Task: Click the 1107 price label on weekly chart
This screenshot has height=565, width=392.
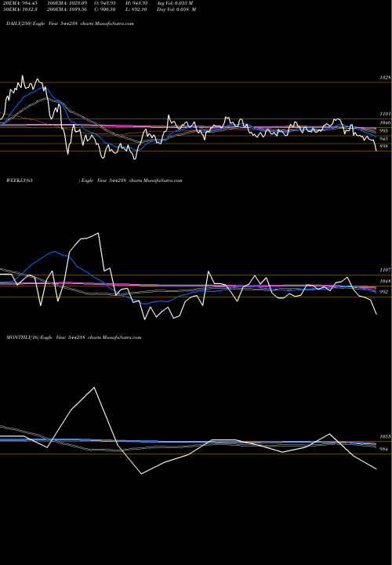Action: point(385,270)
